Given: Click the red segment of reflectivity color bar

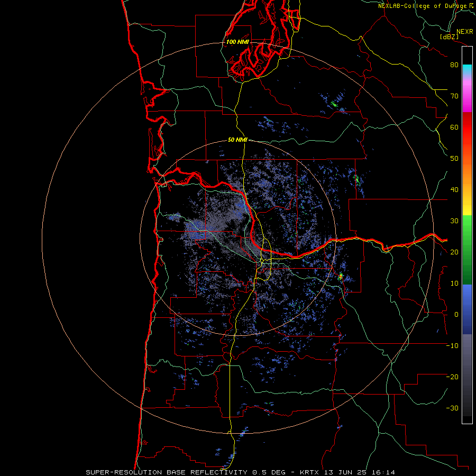Looking at the screenshot, I should [467, 127].
